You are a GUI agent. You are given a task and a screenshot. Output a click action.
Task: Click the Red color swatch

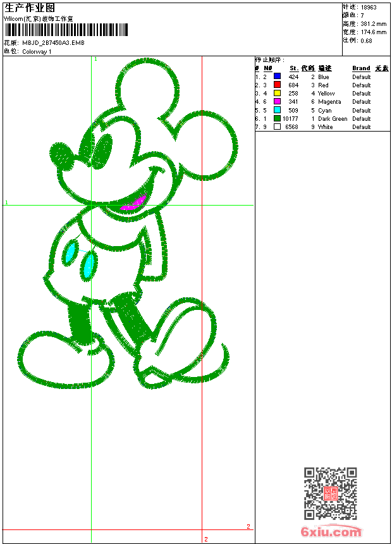(x=277, y=84)
